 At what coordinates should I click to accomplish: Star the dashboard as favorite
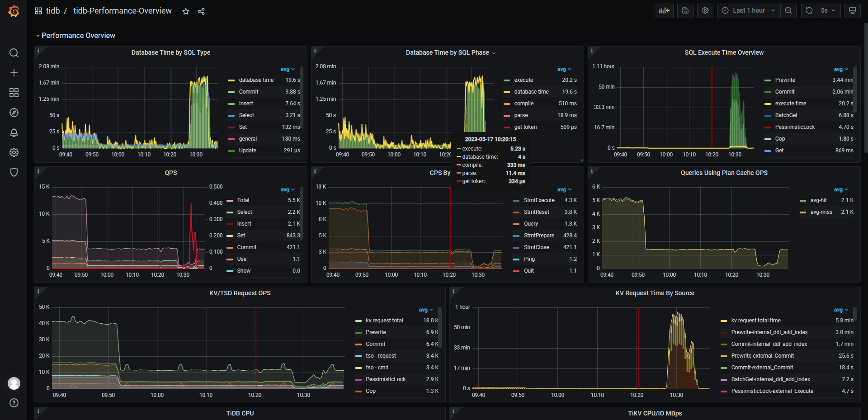pyautogui.click(x=186, y=11)
